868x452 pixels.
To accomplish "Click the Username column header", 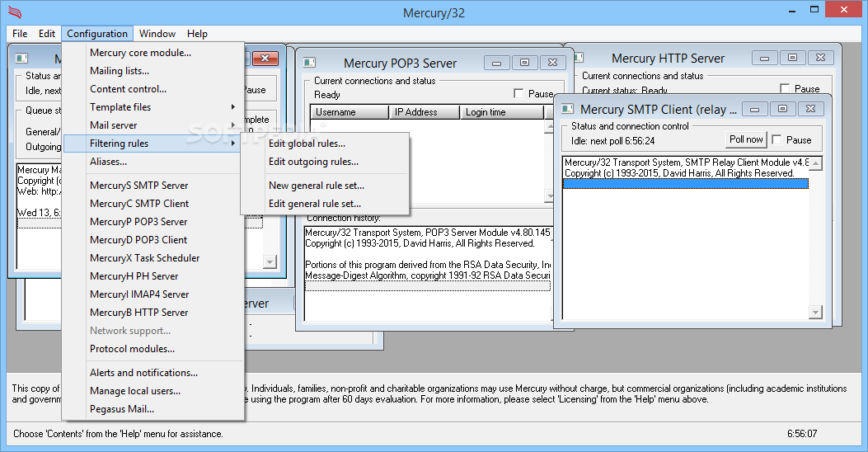I will [350, 112].
